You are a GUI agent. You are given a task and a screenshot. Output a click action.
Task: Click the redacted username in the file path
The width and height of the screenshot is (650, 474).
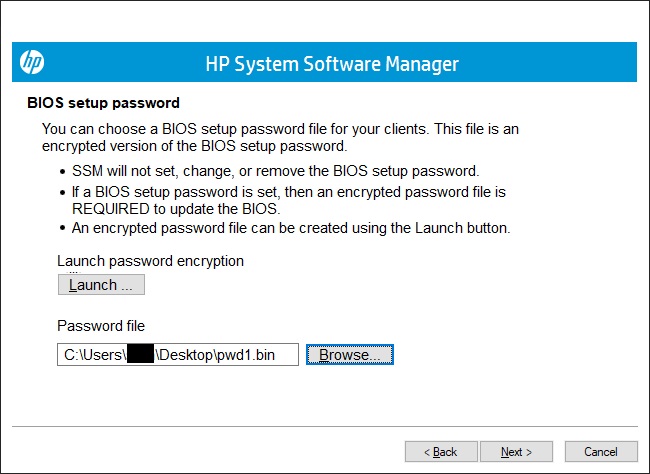(x=140, y=355)
